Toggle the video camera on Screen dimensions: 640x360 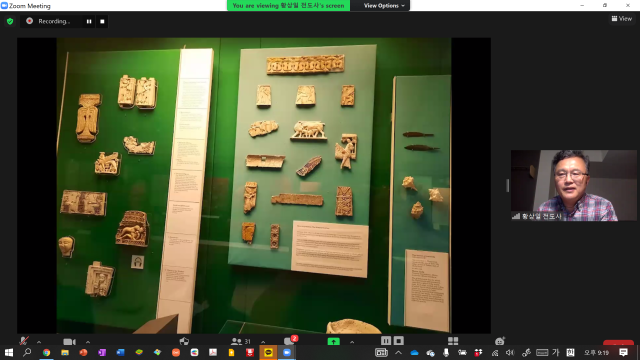coord(69,342)
